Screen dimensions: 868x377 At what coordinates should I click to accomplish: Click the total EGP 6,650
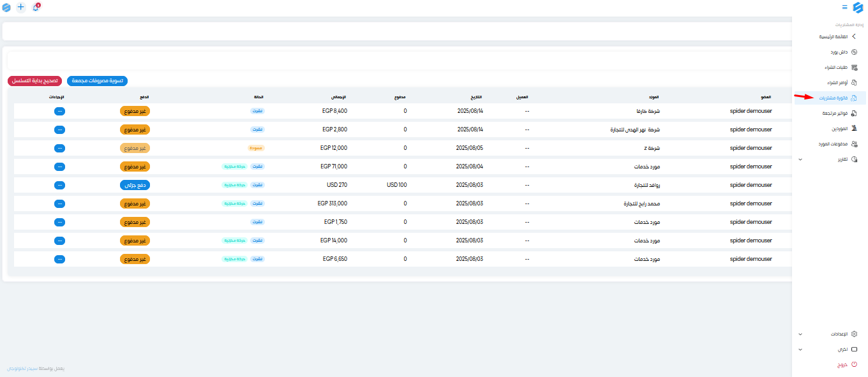334,260
